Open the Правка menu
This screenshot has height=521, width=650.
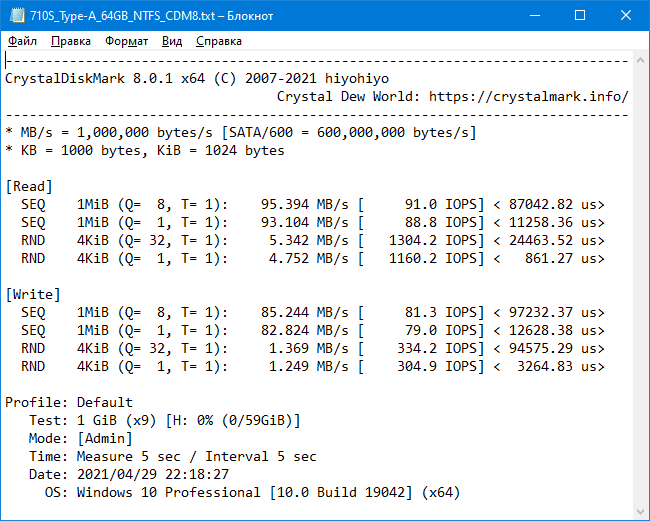point(71,41)
